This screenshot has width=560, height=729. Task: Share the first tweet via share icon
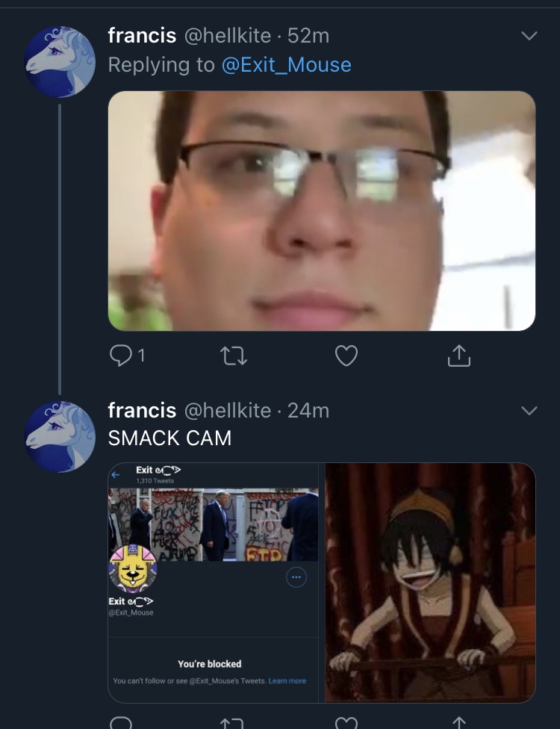point(459,356)
